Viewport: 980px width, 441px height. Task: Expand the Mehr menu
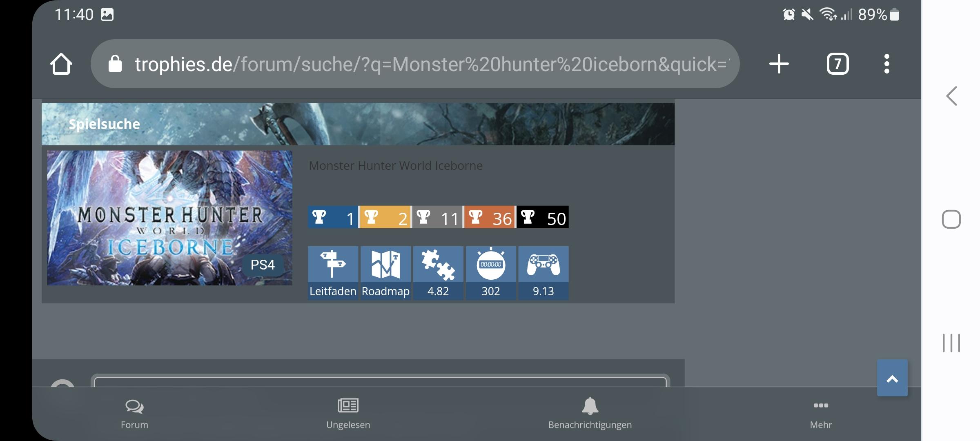point(821,414)
